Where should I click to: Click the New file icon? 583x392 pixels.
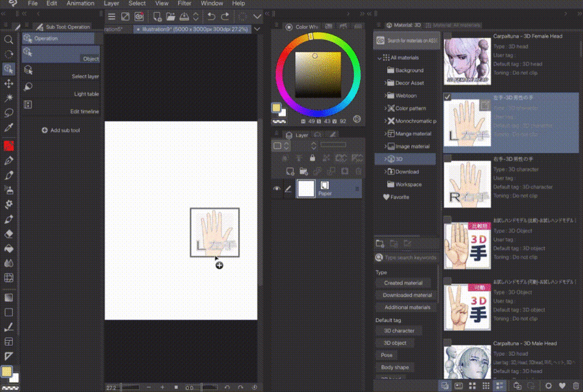coord(157,16)
